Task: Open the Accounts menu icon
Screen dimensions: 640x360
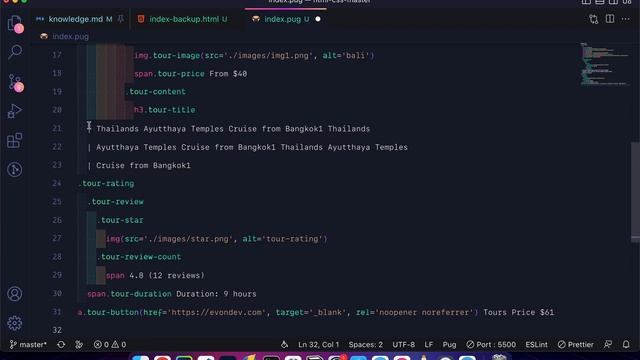Action: (15, 294)
